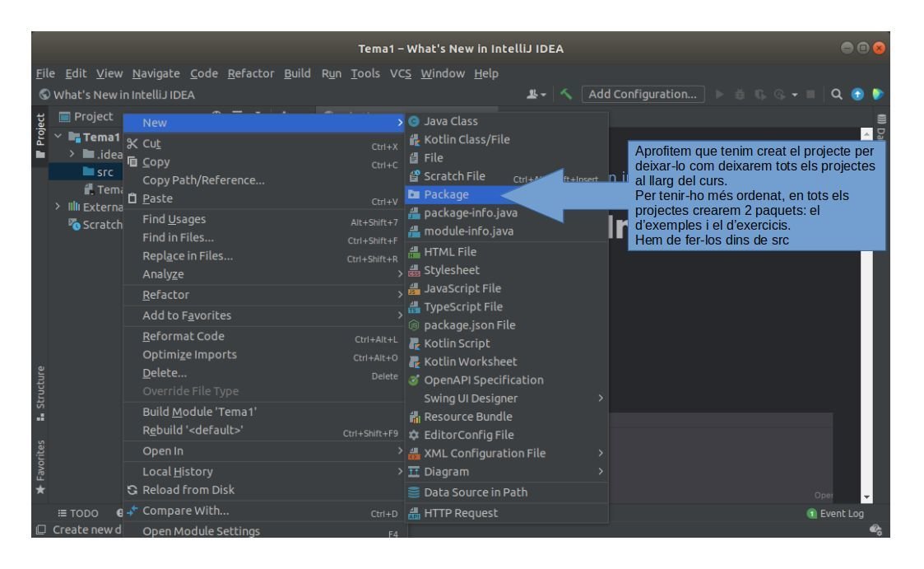This screenshot has height=569, width=924.
Task: Click the editor scrollbar up arrow
Action: 866,134
